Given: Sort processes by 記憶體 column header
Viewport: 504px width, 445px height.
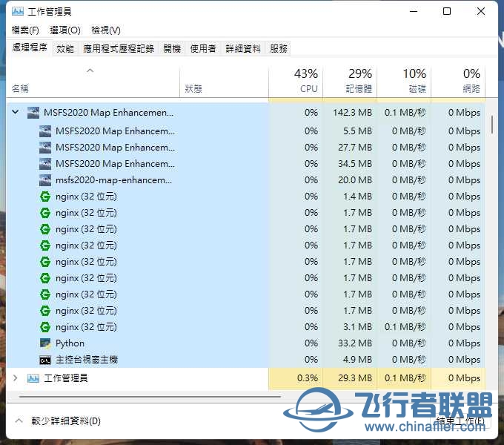Looking at the screenshot, I should tap(350, 81).
